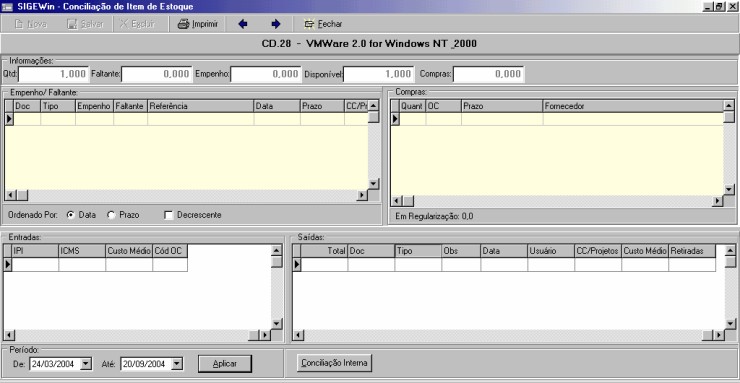This screenshot has height=383, width=740.
Task: Go to previous item with left arrow
Action: tap(243, 24)
